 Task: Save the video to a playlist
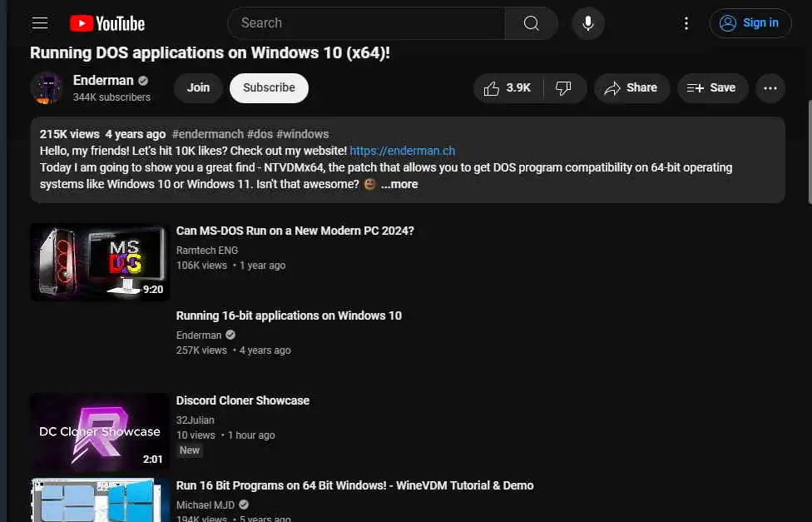coord(712,88)
